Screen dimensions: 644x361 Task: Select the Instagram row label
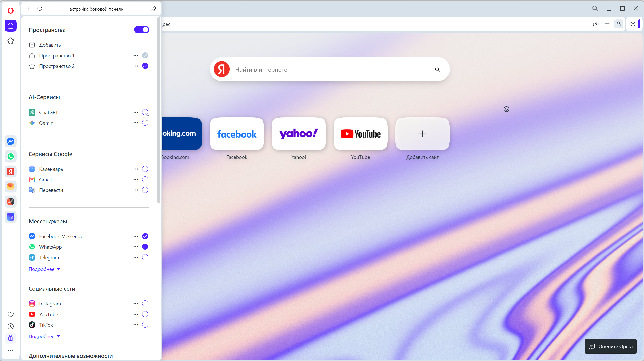click(x=50, y=304)
